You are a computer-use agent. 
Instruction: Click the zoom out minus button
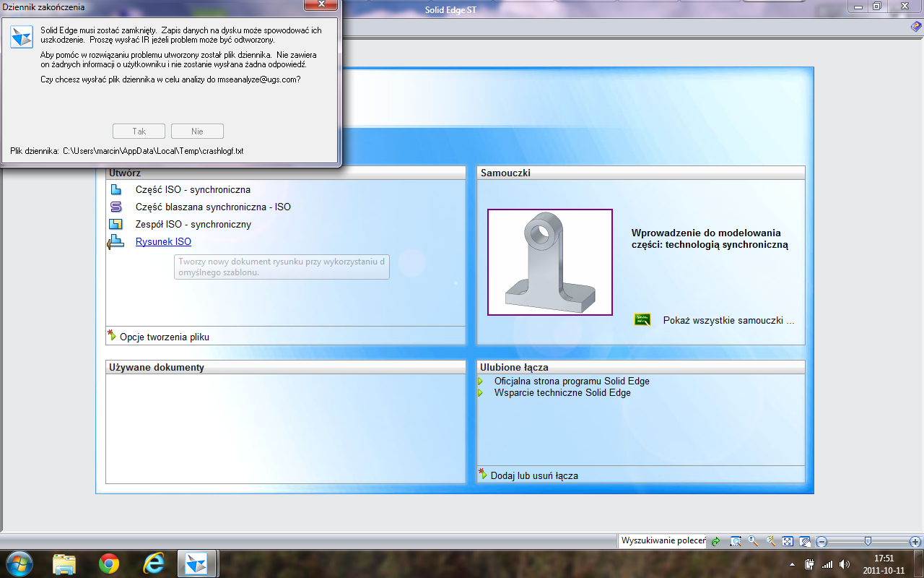821,541
